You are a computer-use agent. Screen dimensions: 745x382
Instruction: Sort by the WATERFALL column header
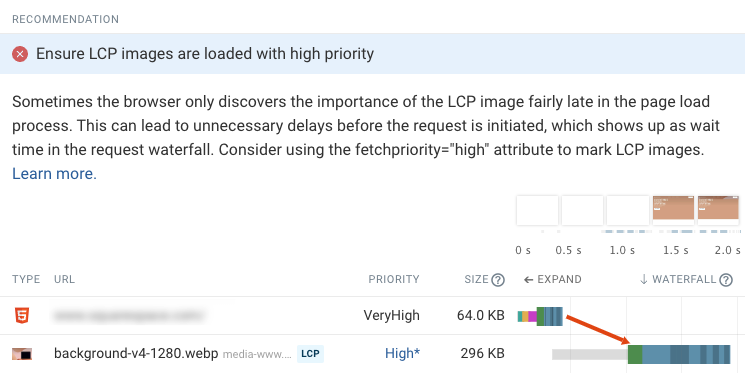click(x=684, y=279)
